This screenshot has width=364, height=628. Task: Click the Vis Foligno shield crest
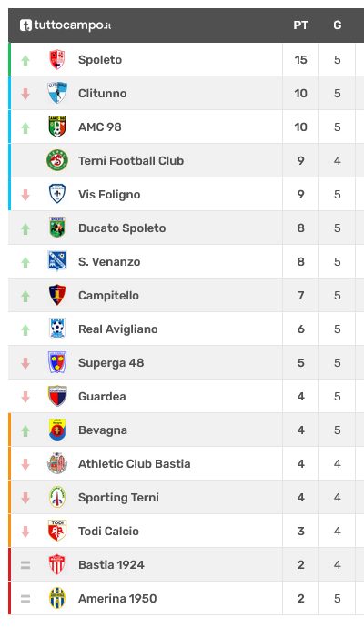[x=57, y=194]
